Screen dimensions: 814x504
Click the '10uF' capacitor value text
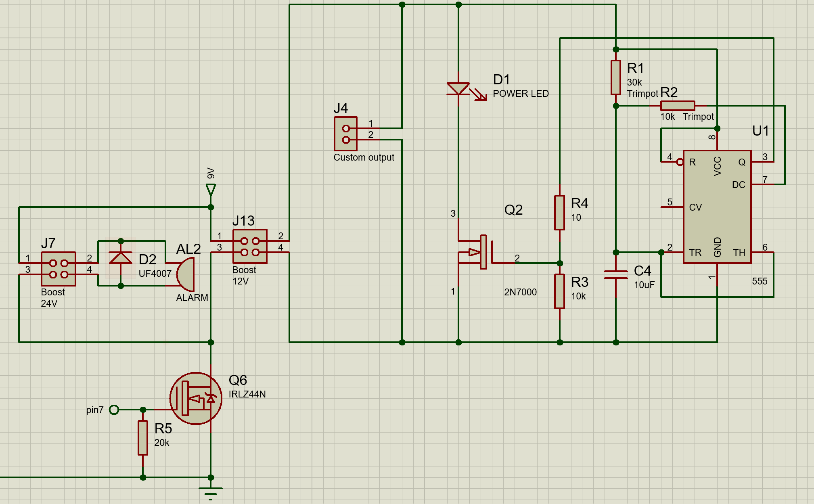(644, 285)
